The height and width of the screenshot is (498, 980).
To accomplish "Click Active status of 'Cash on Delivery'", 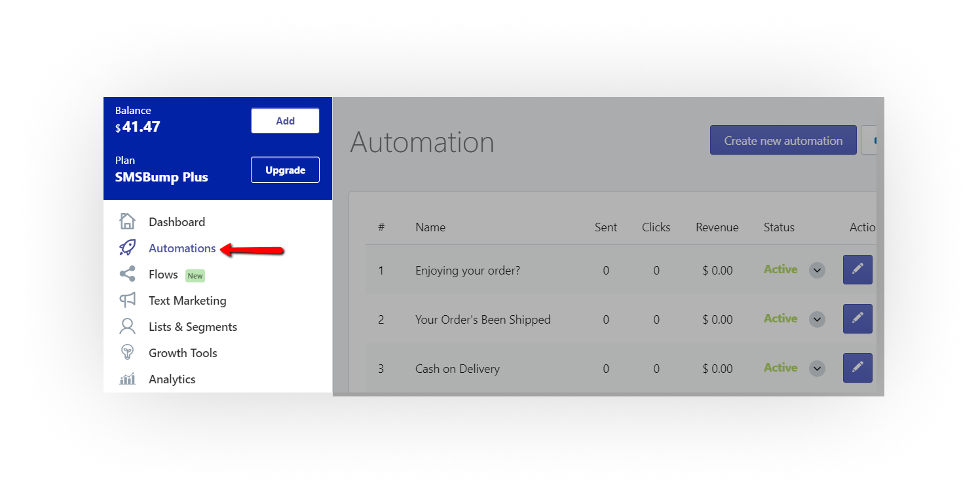I will coord(780,368).
